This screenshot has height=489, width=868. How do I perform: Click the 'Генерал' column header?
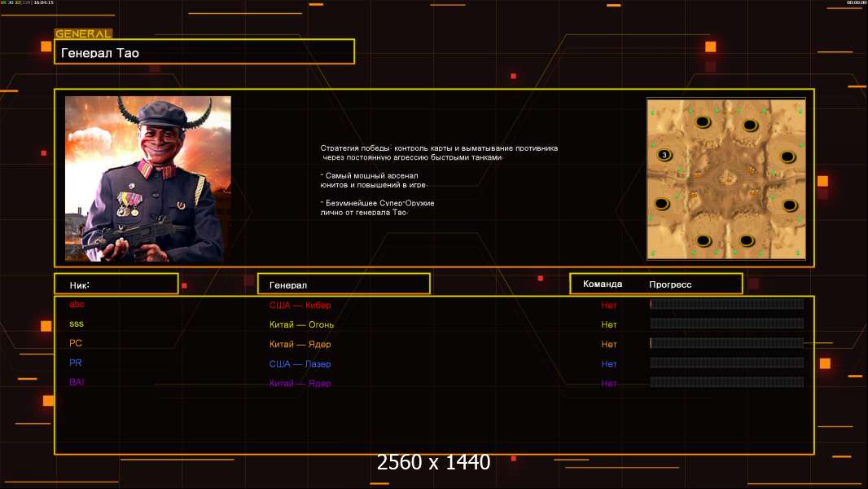344,284
